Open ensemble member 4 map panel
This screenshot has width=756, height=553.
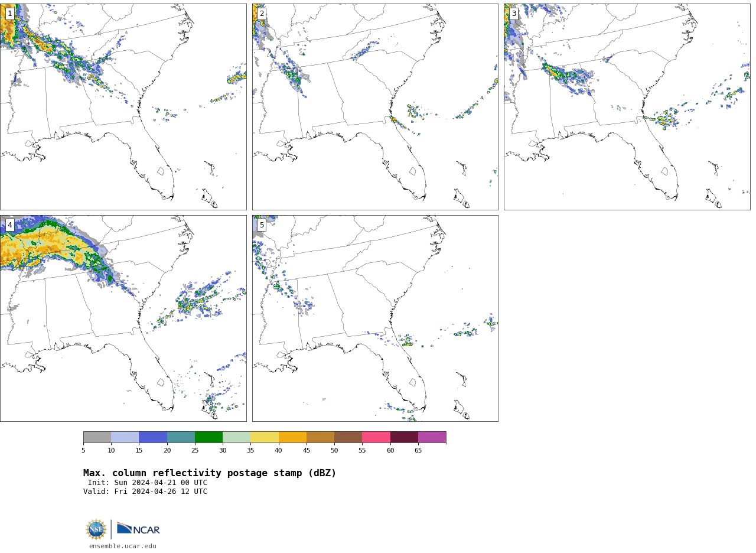[x=123, y=318]
